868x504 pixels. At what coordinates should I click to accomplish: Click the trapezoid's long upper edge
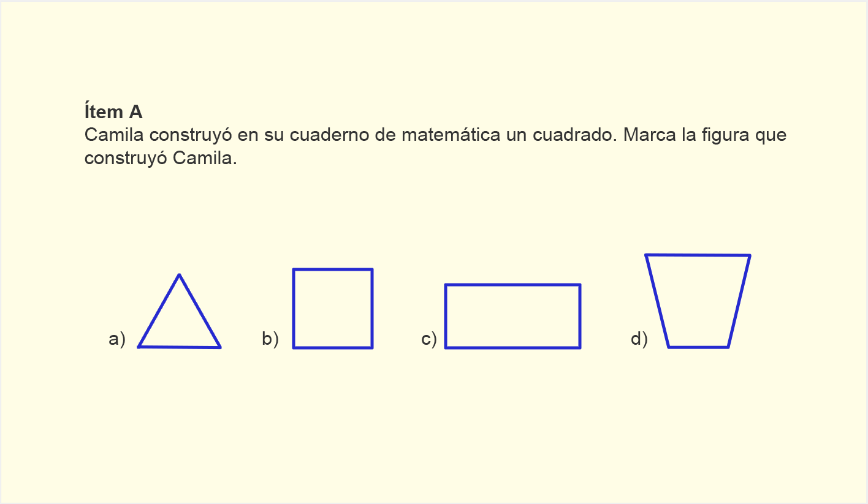(698, 255)
